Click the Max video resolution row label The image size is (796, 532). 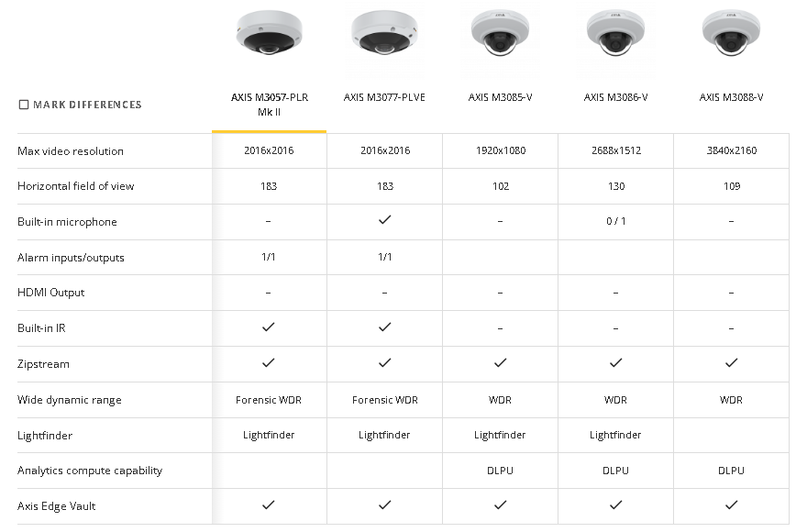71,151
